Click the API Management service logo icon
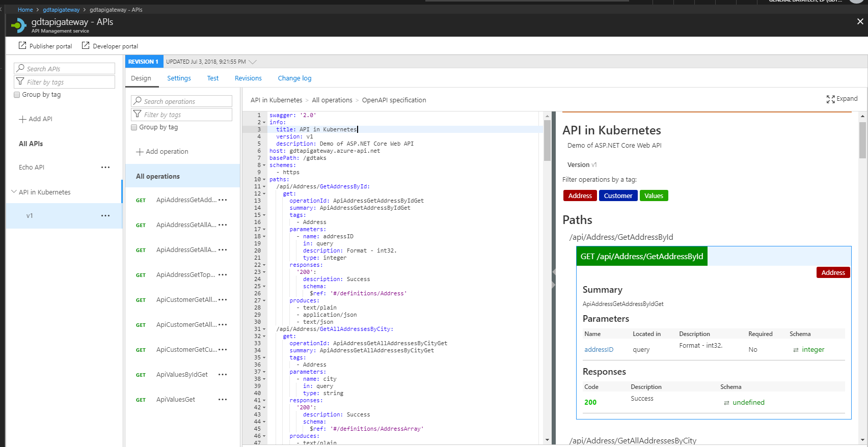 tap(19, 25)
